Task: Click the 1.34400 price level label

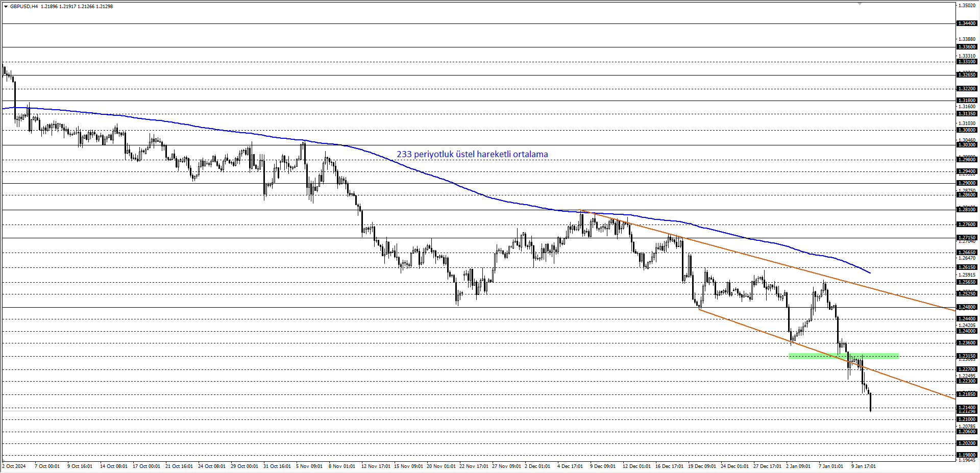Action: pyautogui.click(x=967, y=23)
